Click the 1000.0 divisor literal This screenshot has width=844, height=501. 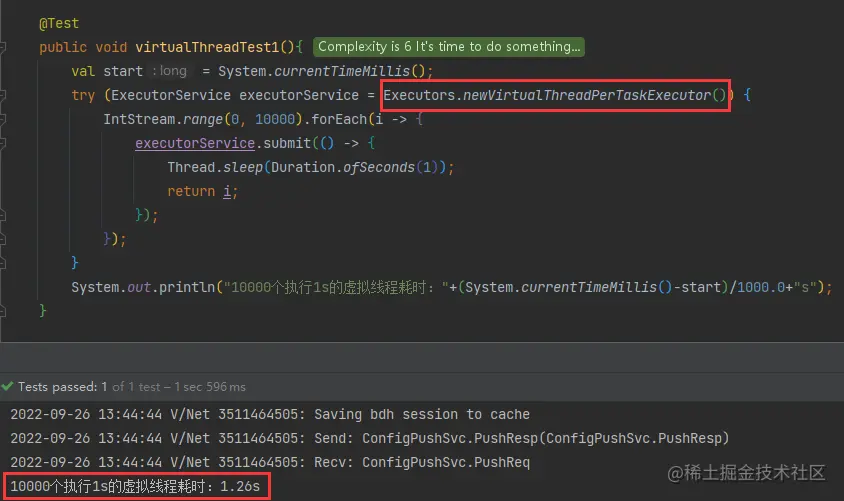click(x=761, y=287)
